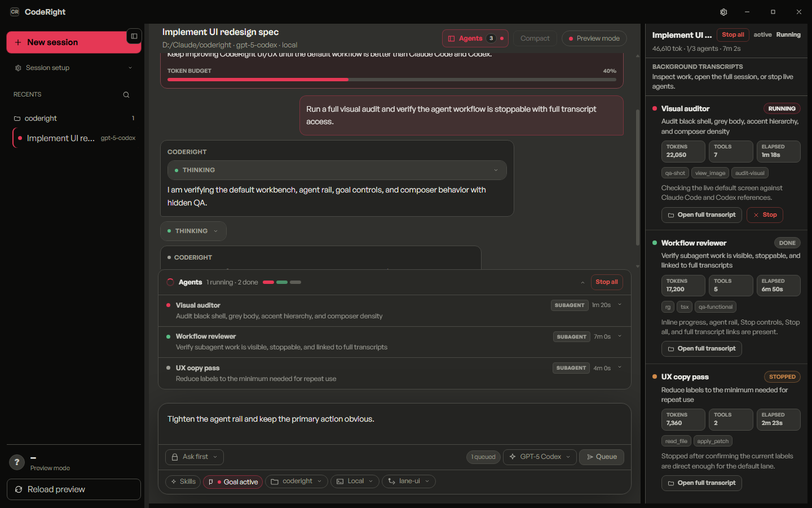Open full transcript for Workflow reviewer
The height and width of the screenshot is (508, 812).
701,349
